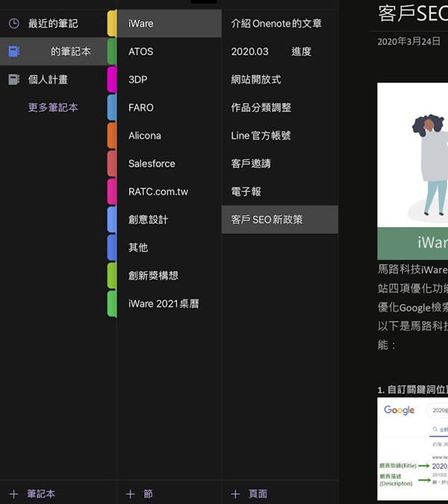Select the ATOS section
This screenshot has width=448, height=504.
(169, 52)
